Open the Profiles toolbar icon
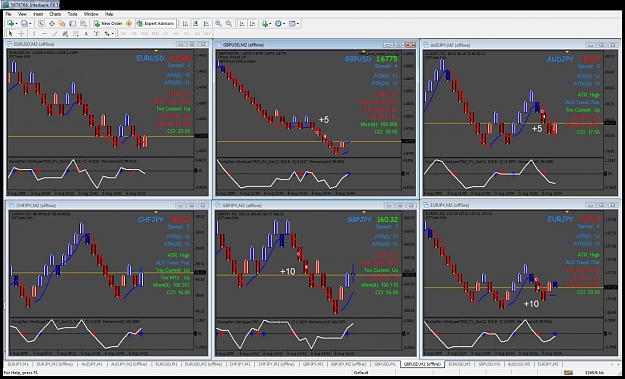The image size is (625, 379). point(24,24)
